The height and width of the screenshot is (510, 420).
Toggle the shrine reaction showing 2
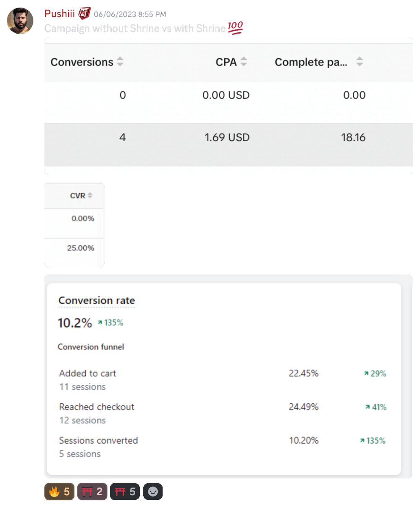(x=92, y=492)
